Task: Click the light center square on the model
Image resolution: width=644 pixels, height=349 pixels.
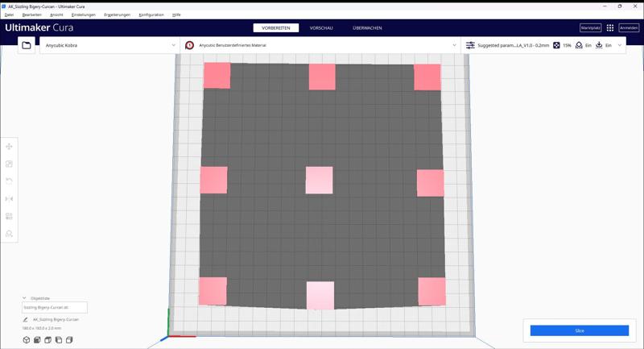Action: [x=319, y=180]
